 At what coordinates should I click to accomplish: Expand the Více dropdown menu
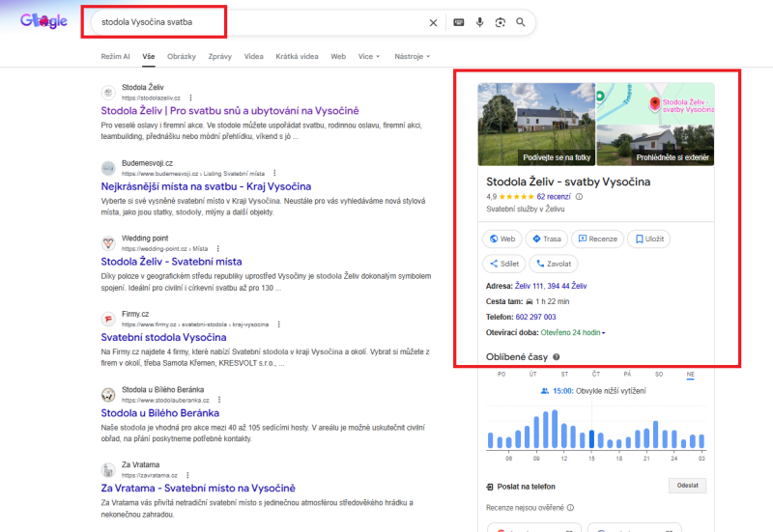pyautogui.click(x=368, y=57)
